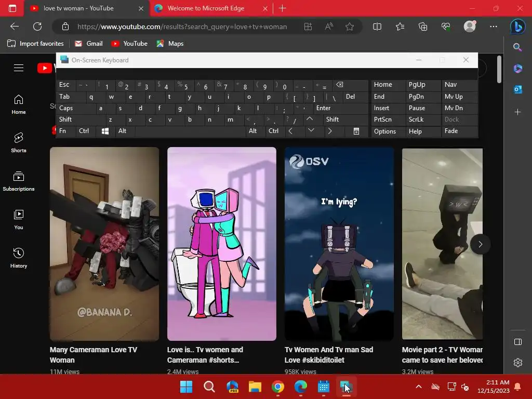Viewport: 532px width, 399px height.
Task: Open the Edge profile avatar
Action: coord(470,26)
